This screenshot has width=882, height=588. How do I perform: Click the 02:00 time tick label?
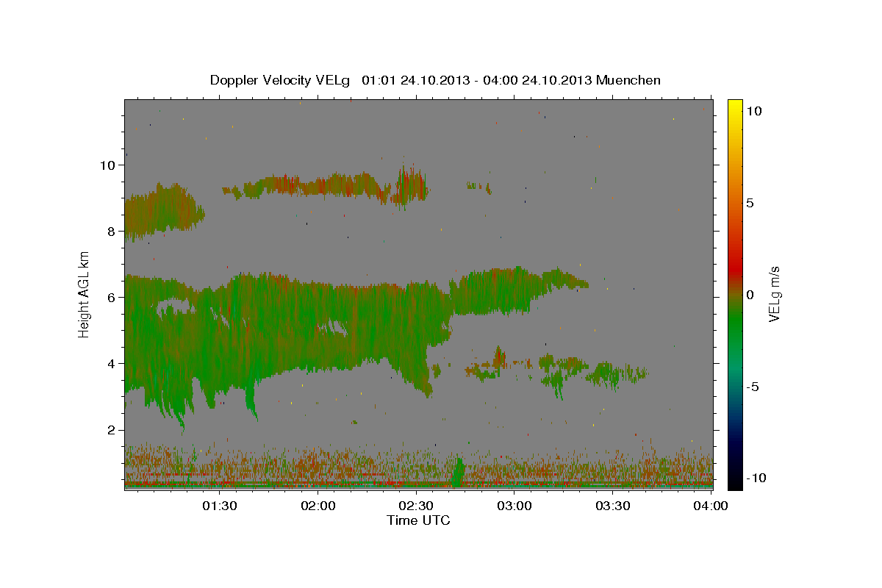point(318,506)
